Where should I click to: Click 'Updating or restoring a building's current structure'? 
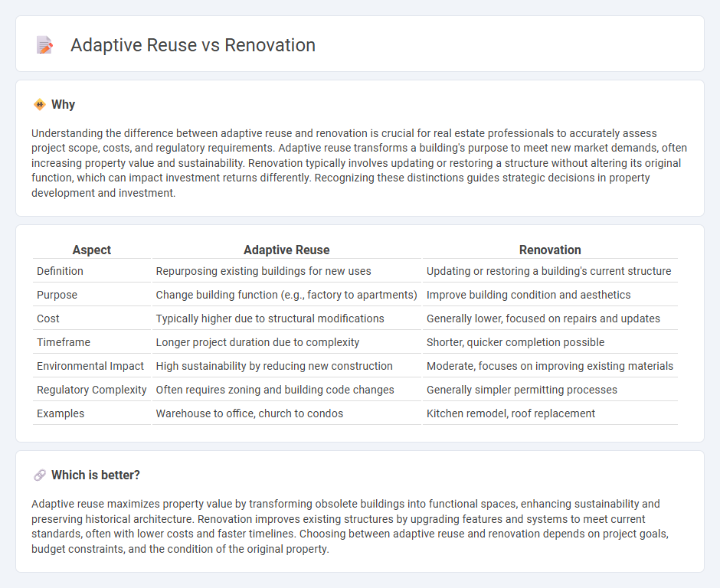click(x=548, y=271)
